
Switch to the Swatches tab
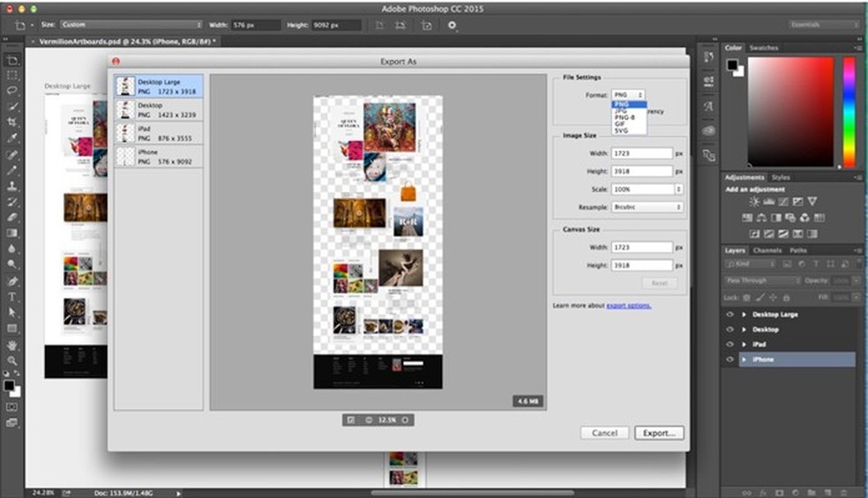[764, 48]
